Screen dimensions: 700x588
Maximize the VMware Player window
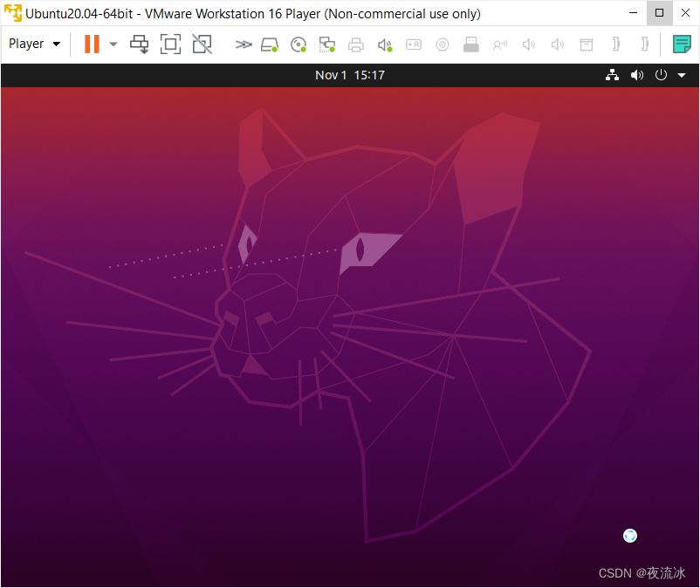point(659,13)
